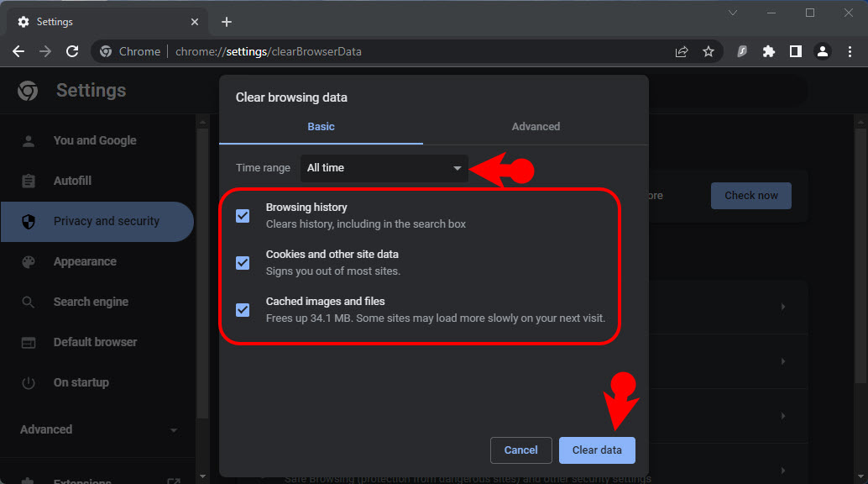Click the Chrome logo beside Settings heading

coord(28,91)
